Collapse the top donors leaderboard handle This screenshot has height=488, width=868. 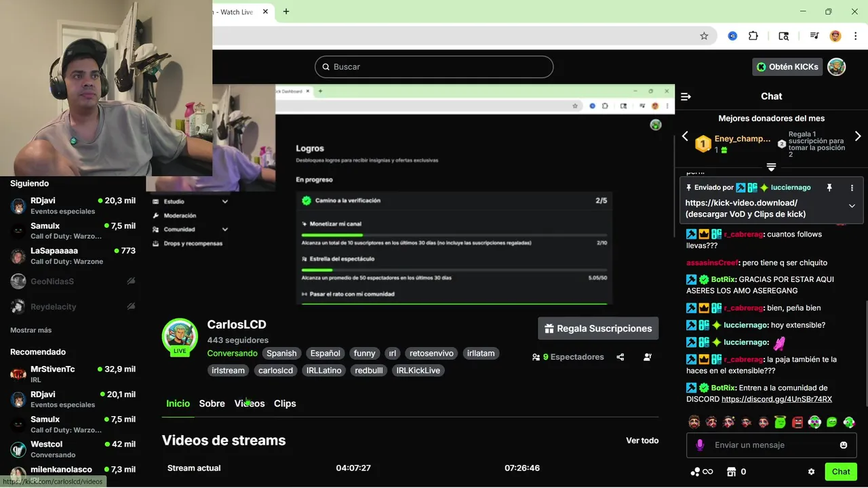771,167
